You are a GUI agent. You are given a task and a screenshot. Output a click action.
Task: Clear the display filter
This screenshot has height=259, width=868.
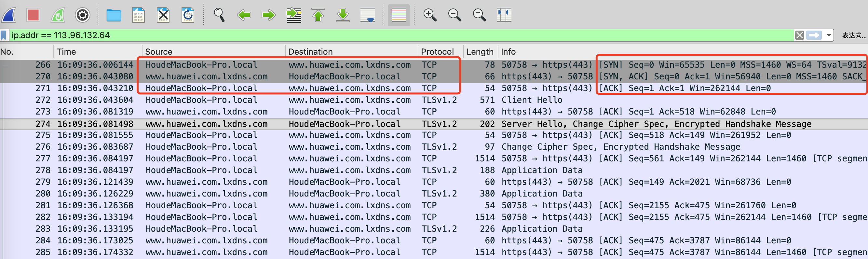point(800,35)
